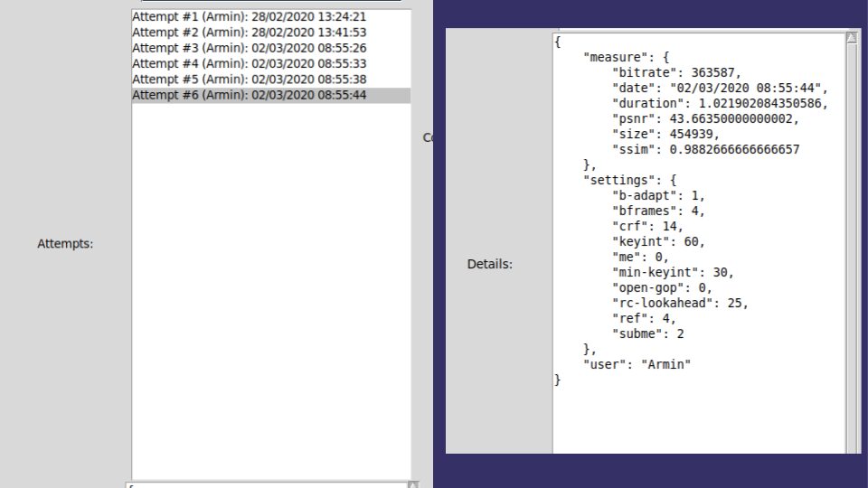Click the Attempts label
The height and width of the screenshot is (488, 868).
(x=65, y=244)
